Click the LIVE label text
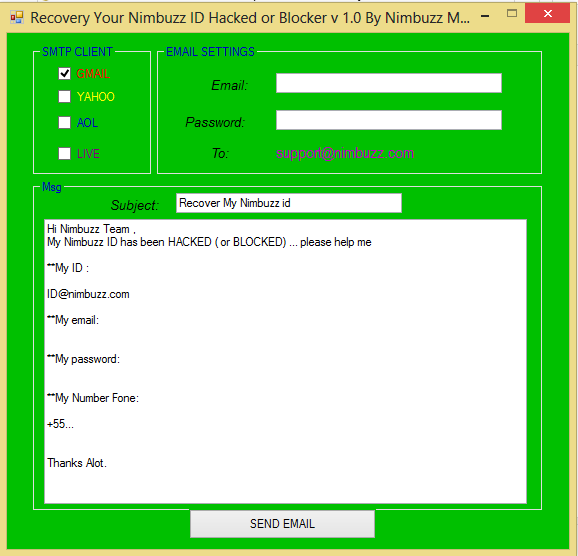 88,153
